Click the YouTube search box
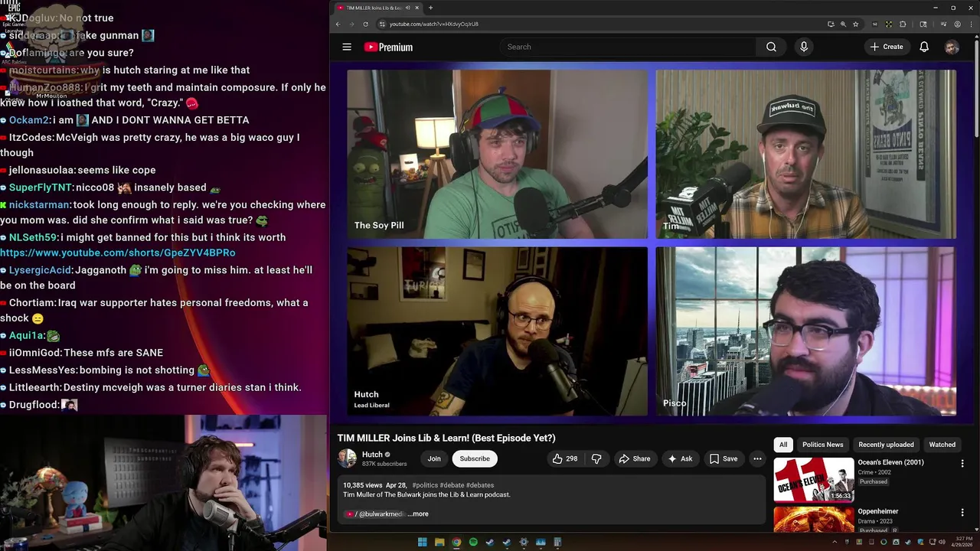Screen dimensions: 980x551 628,47
